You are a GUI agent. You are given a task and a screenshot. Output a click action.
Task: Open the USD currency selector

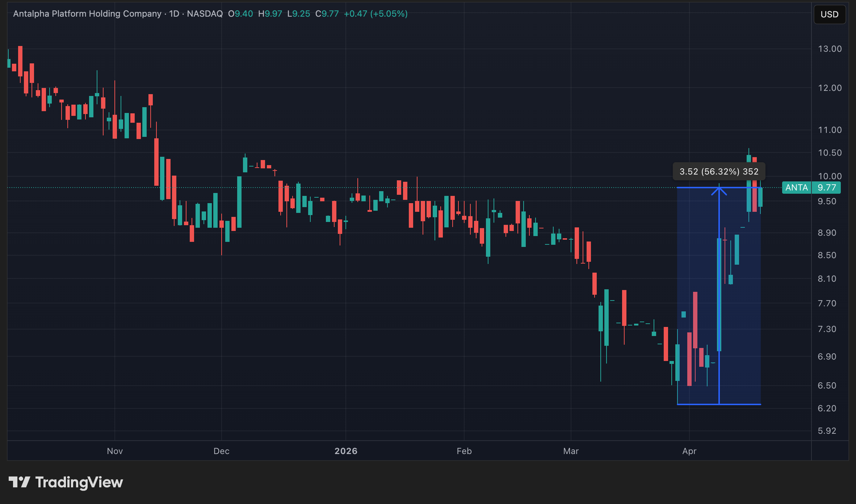pos(829,14)
